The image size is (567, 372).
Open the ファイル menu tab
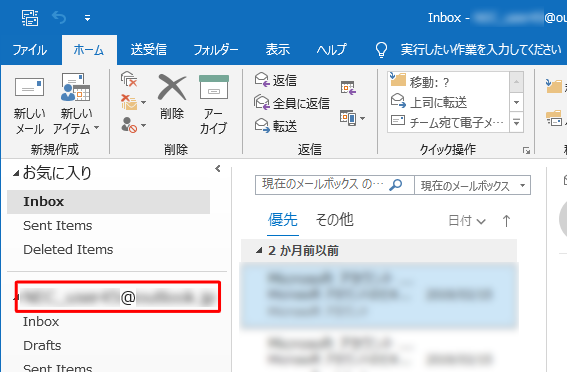click(x=30, y=50)
